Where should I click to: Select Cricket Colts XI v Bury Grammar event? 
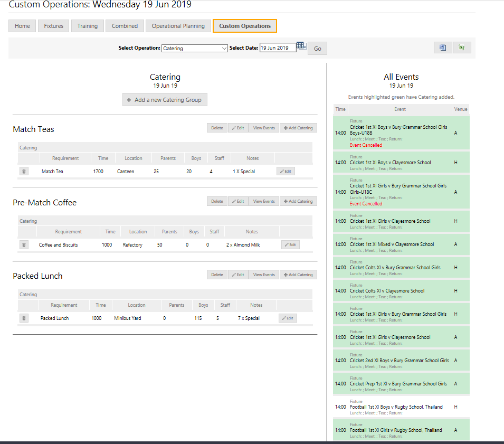(x=401, y=268)
